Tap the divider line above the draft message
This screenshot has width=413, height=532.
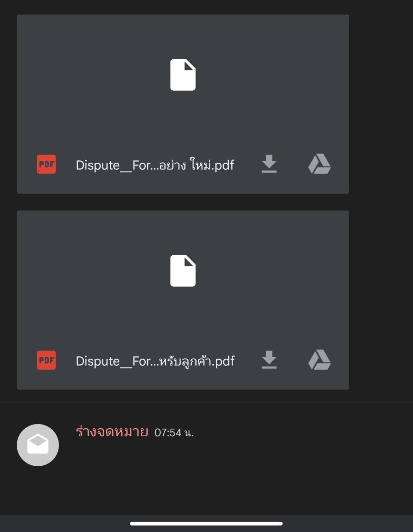[x=206, y=403]
